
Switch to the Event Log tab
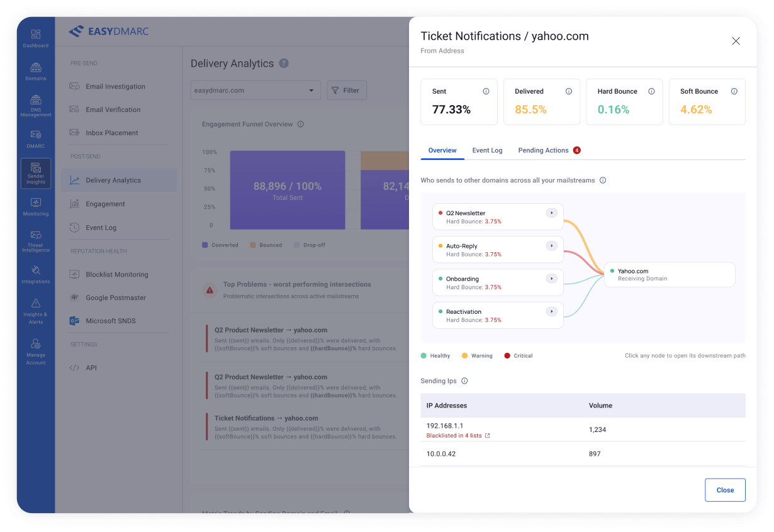coord(487,150)
